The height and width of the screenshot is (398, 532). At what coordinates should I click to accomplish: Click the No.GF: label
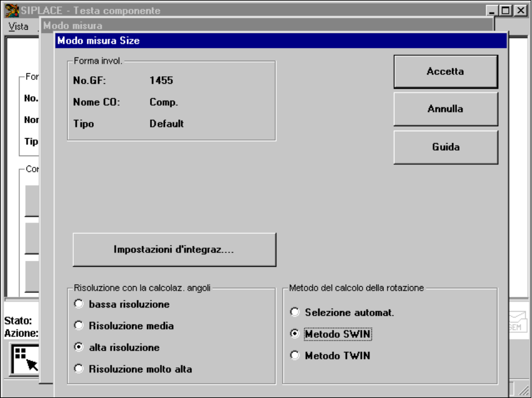coord(89,81)
